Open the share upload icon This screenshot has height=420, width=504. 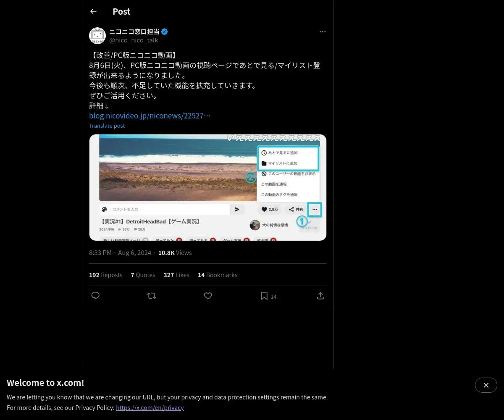pos(320,296)
